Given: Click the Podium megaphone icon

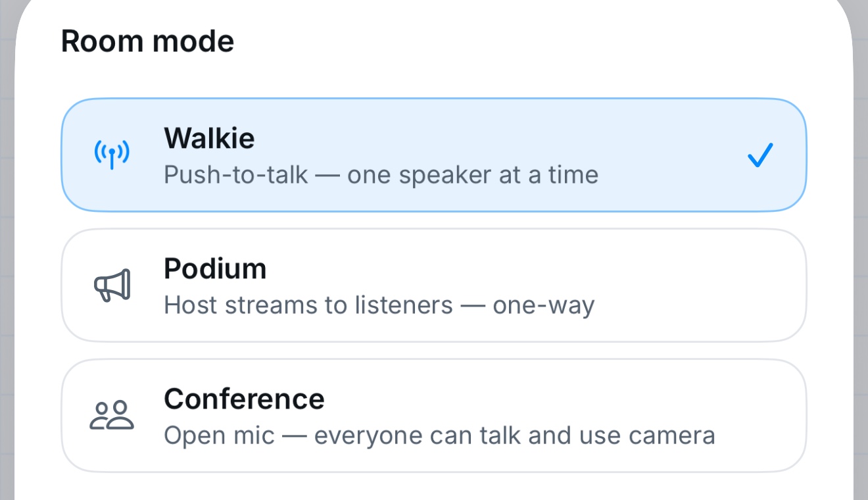Looking at the screenshot, I should tap(112, 286).
